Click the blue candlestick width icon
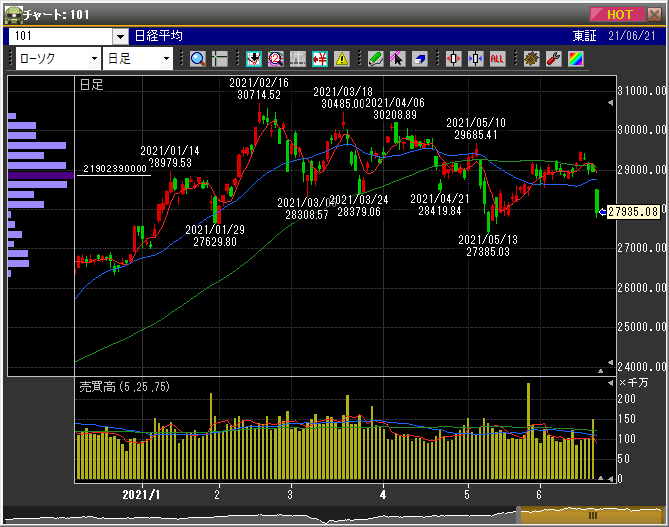 tap(475, 58)
